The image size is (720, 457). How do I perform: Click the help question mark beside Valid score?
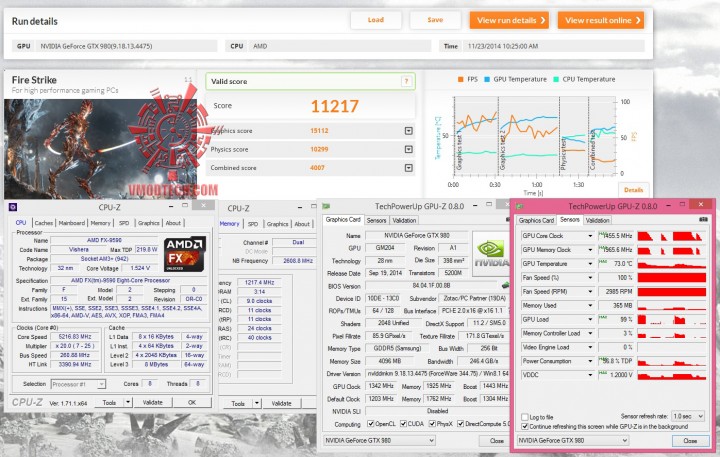click(x=406, y=81)
